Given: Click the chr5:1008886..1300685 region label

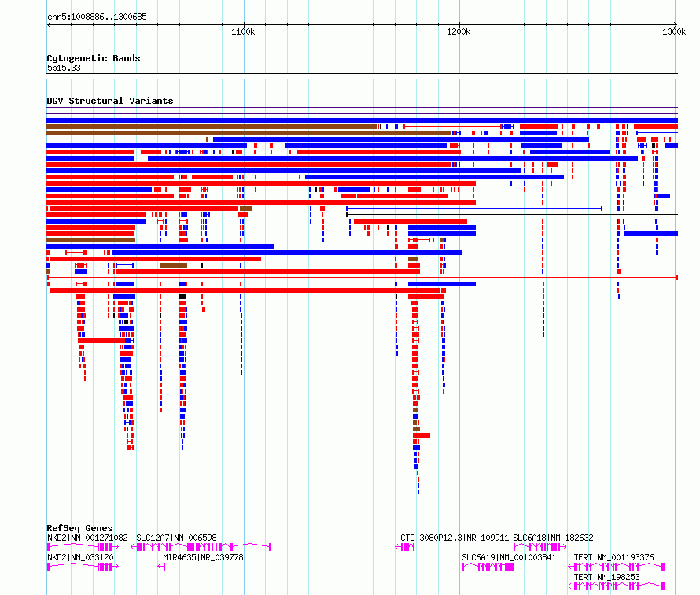Looking at the screenshot, I should tap(97, 17).
